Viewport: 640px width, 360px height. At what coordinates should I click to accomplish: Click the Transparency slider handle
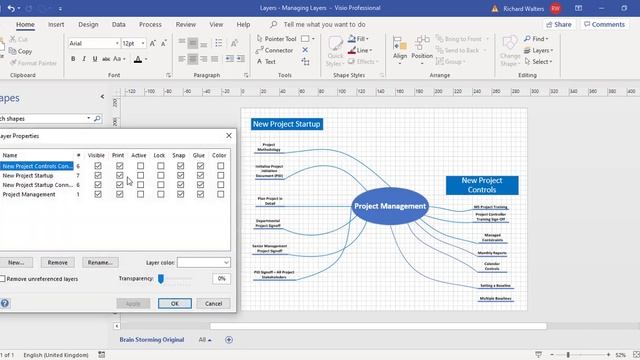pyautogui.click(x=161, y=278)
